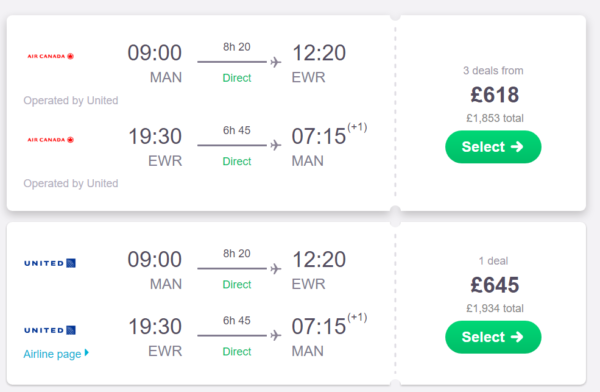The height and width of the screenshot is (392, 600).
Task: Select the £645 United deal
Action: click(493, 337)
